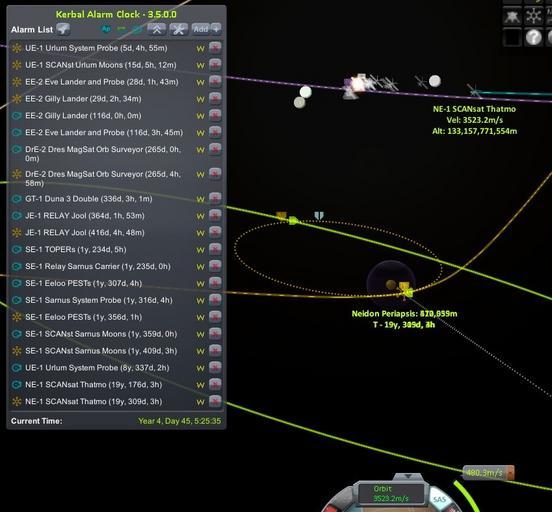552x512 pixels.
Task: Delete EE-2 Eve Lander and Probe 28d alarm
Action: coord(215,81)
